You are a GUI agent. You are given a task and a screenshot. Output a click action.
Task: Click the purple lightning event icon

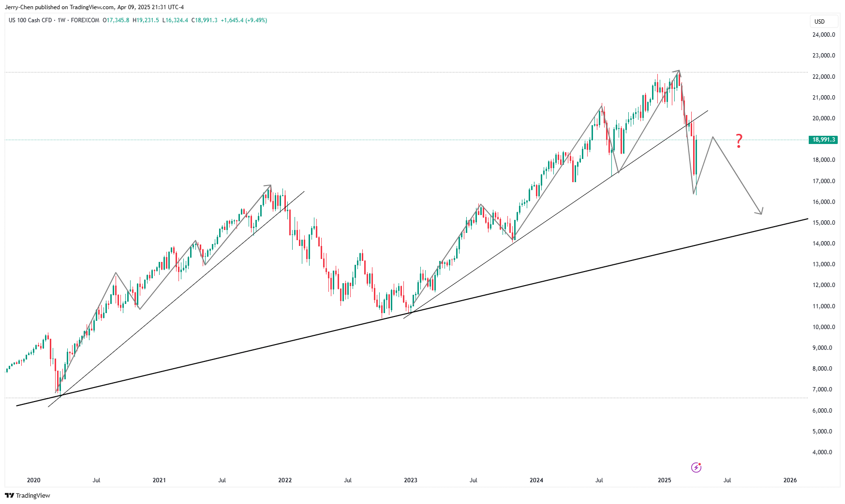click(x=696, y=467)
